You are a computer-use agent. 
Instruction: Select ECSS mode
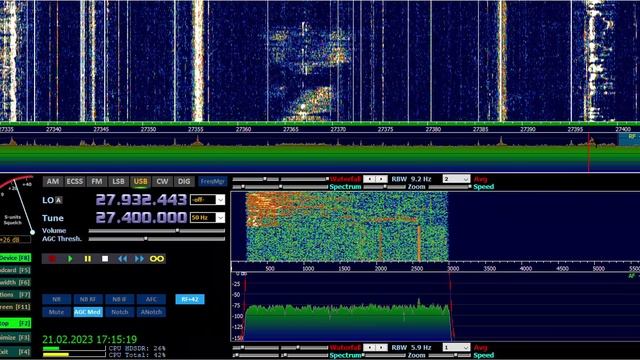pos(75,181)
